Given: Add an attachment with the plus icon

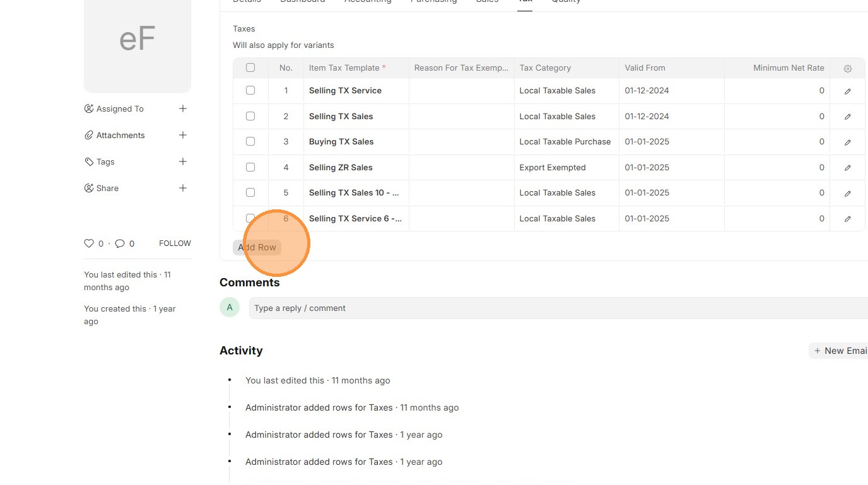Looking at the screenshot, I should coord(183,135).
